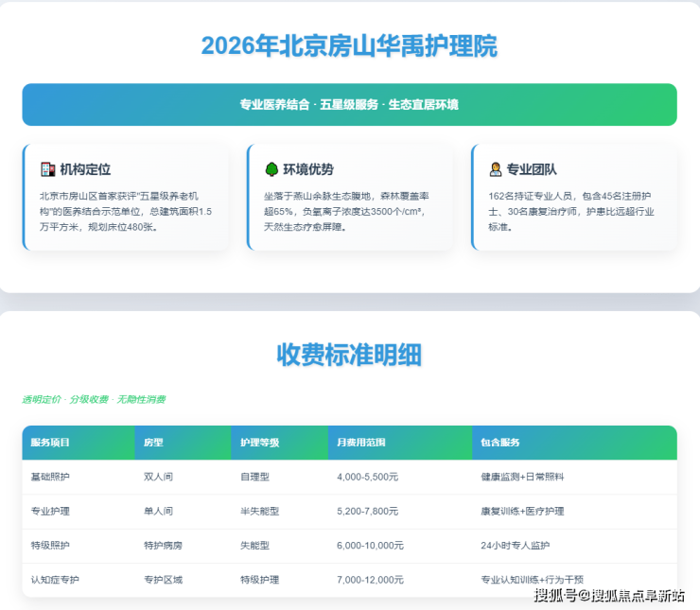700x610 pixels.
Task: Click the 透明定价 green italic subtitle
Action: 94,399
